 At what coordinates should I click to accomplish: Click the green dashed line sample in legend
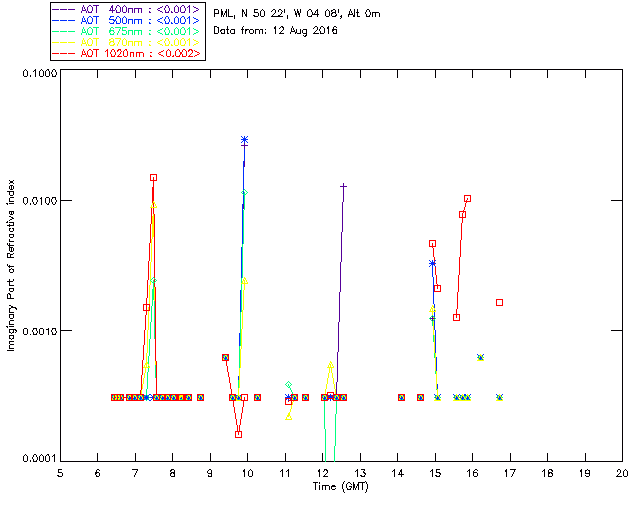point(64,31)
